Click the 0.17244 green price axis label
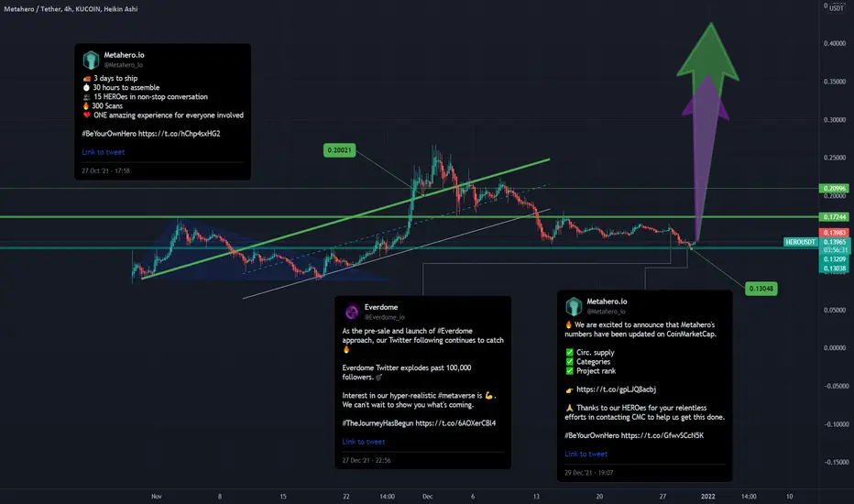 click(x=834, y=217)
